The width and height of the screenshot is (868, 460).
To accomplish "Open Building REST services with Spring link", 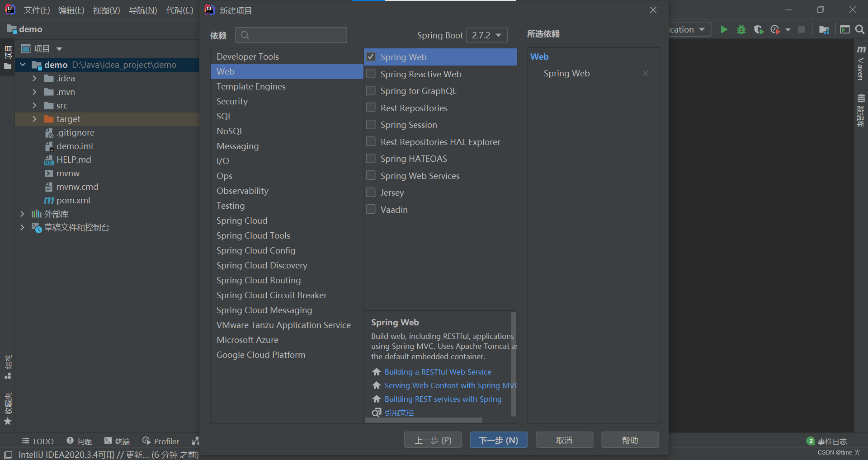I will pos(443,399).
